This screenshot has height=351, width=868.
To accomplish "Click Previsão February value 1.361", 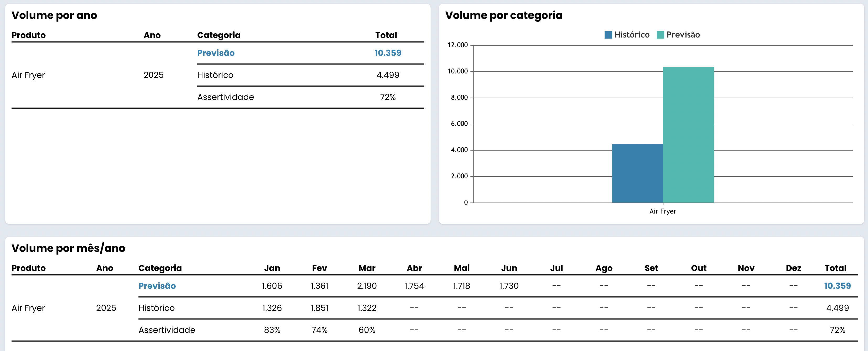I will click(319, 286).
